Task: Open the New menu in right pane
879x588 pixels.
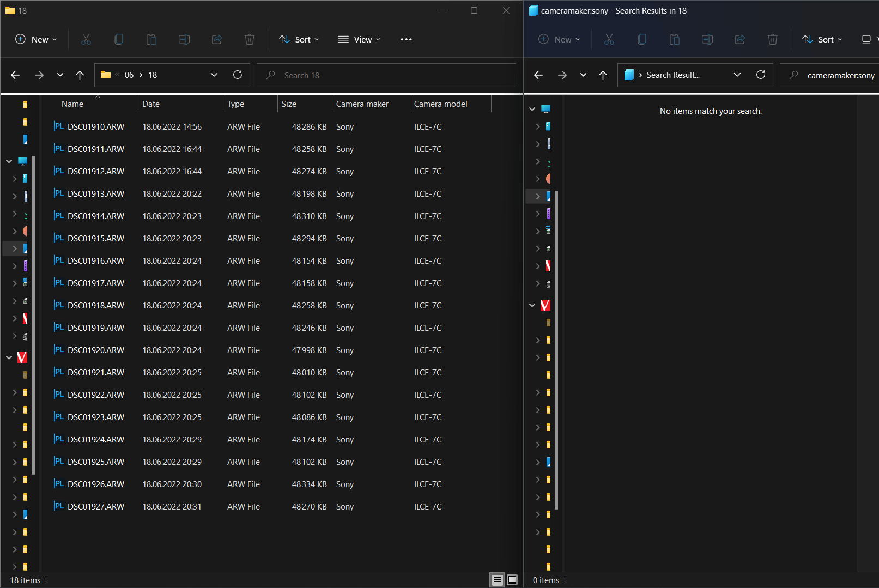Action: pyautogui.click(x=559, y=39)
